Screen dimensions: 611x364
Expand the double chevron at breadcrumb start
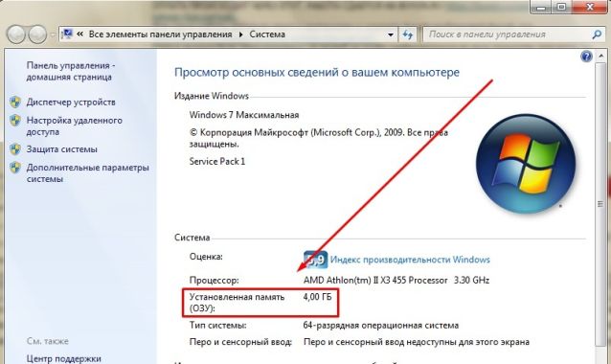(79, 34)
